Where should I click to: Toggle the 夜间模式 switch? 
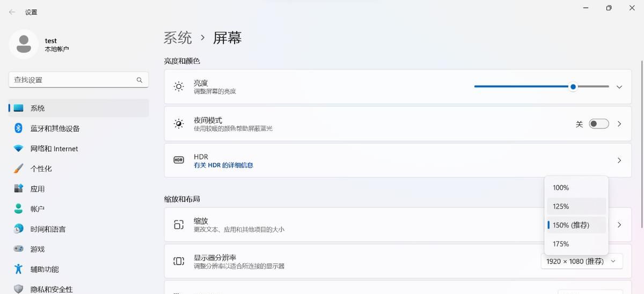pyautogui.click(x=599, y=124)
